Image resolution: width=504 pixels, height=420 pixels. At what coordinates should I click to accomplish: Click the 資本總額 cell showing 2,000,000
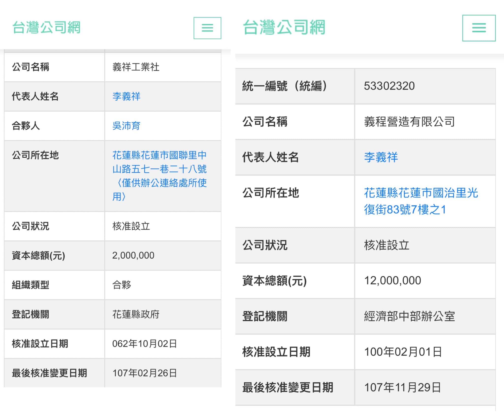[x=133, y=255]
